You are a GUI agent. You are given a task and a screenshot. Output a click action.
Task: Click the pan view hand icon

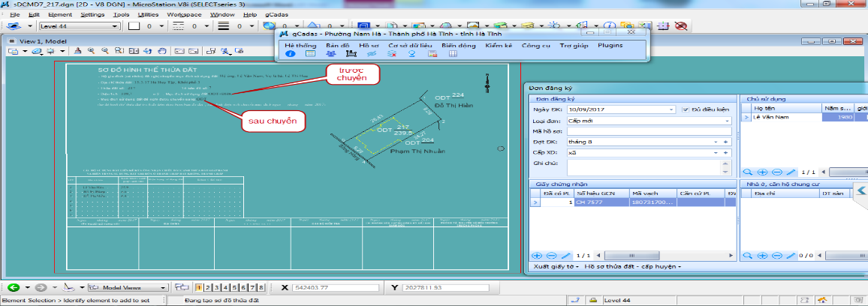pos(162,51)
